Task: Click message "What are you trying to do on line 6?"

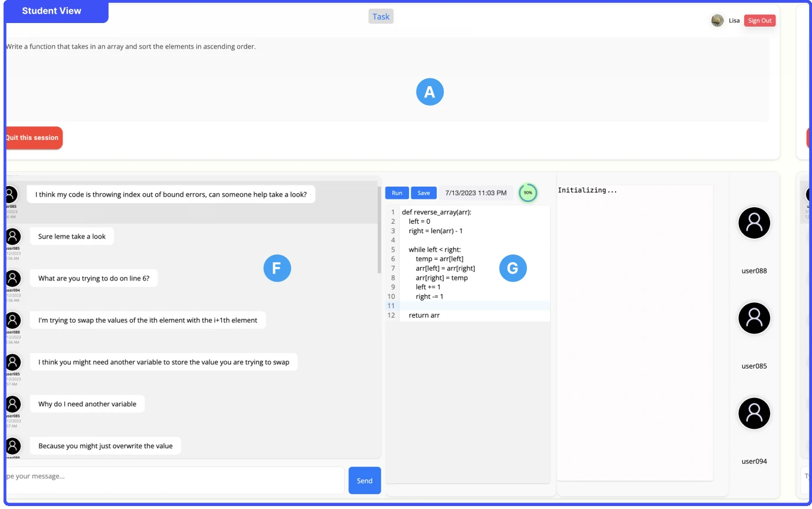Action: tap(94, 278)
